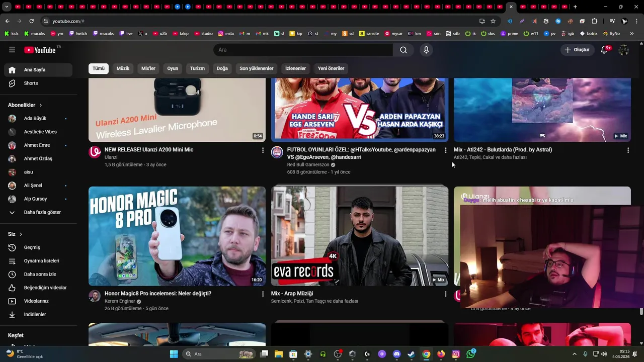The height and width of the screenshot is (362, 644).
Task: Open the studio bookmark
Action: tap(204, 34)
